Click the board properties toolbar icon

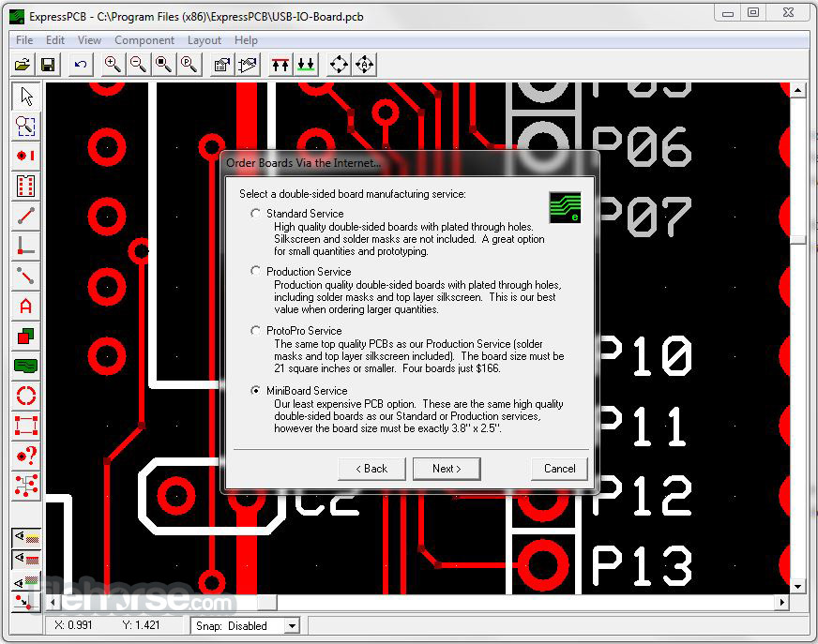point(248,65)
